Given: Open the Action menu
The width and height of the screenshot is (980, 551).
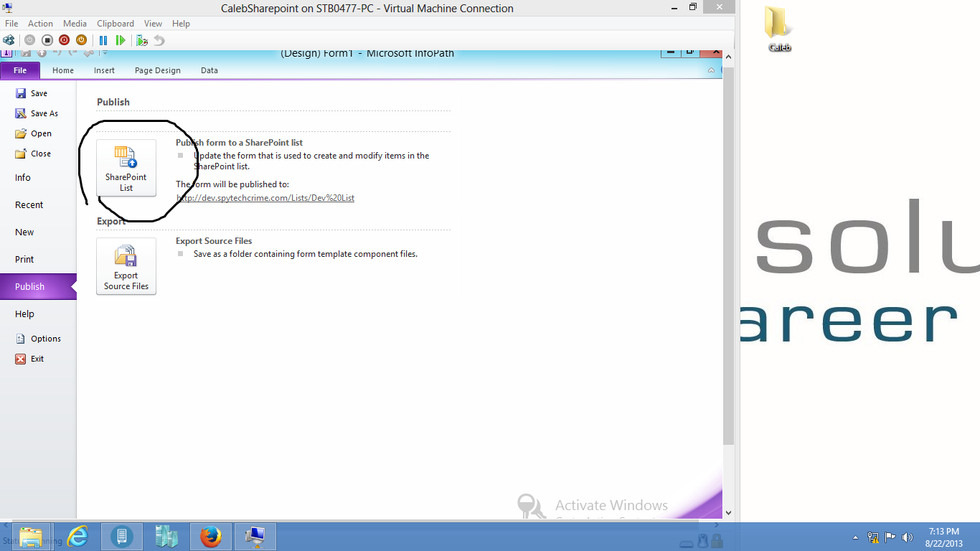Looking at the screenshot, I should coord(40,24).
